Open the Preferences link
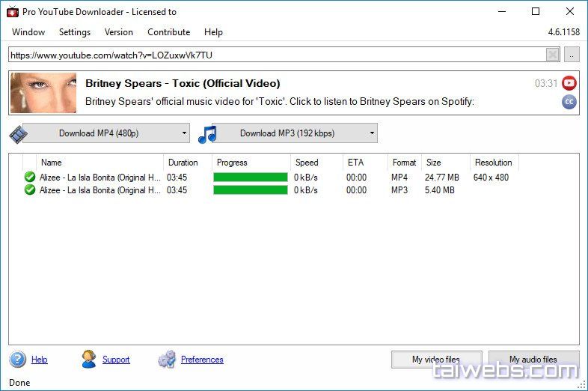Image resolution: width=588 pixels, height=391 pixels. pos(202,360)
